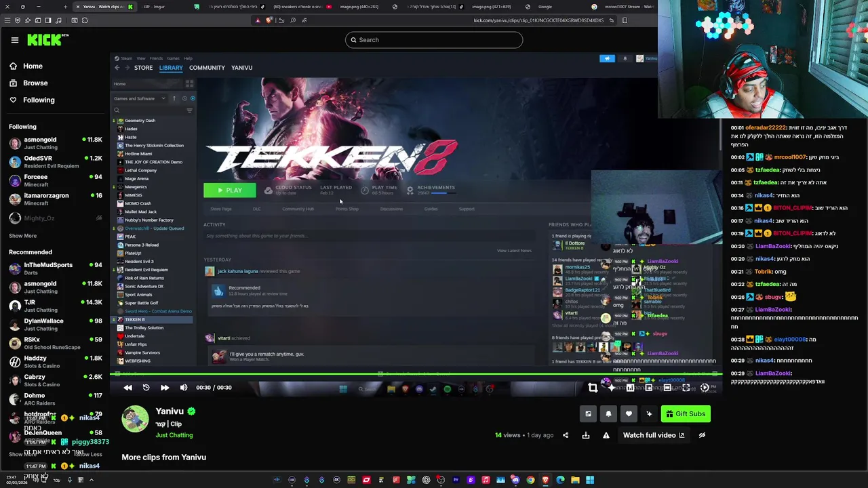Click the Yanivu streamer name
Viewport: 868px width, 488px height.
point(170,411)
